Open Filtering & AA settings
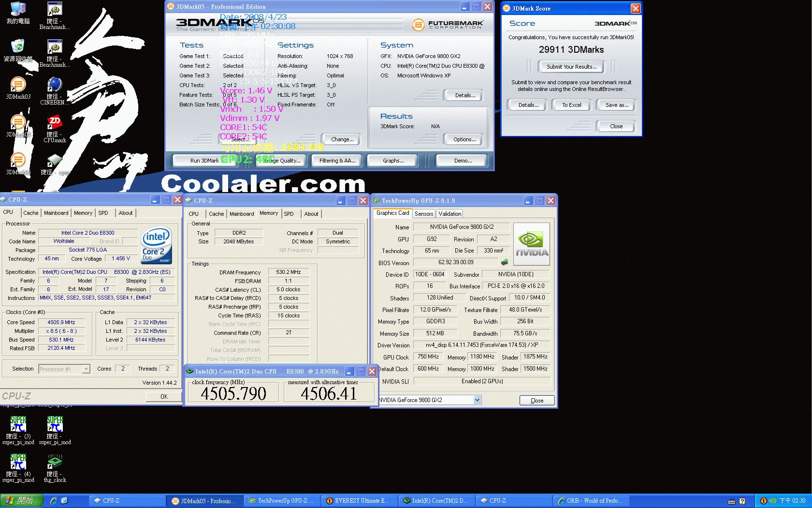The image size is (812, 508). pos(337,161)
